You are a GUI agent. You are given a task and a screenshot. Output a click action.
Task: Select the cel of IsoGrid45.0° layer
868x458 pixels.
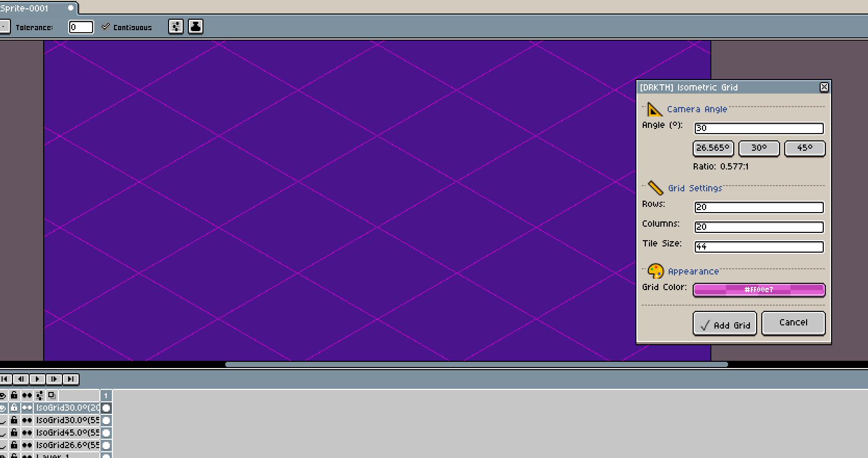coord(106,433)
